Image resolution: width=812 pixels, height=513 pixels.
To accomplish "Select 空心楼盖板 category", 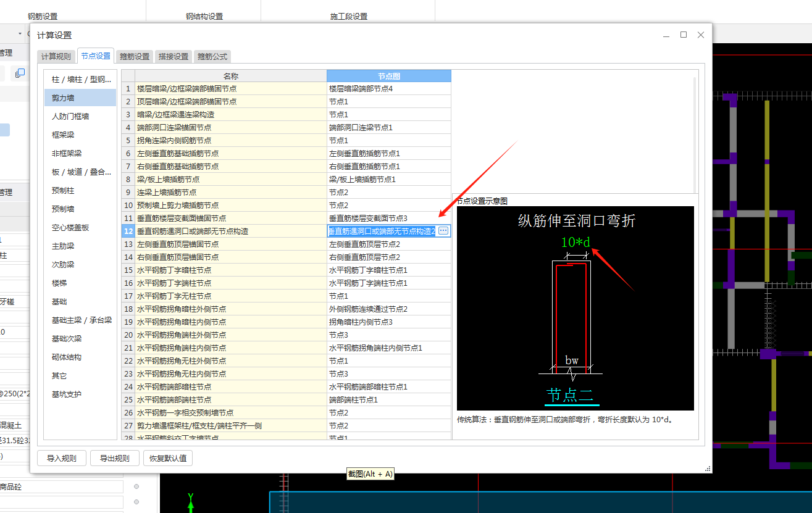I will (x=80, y=227).
